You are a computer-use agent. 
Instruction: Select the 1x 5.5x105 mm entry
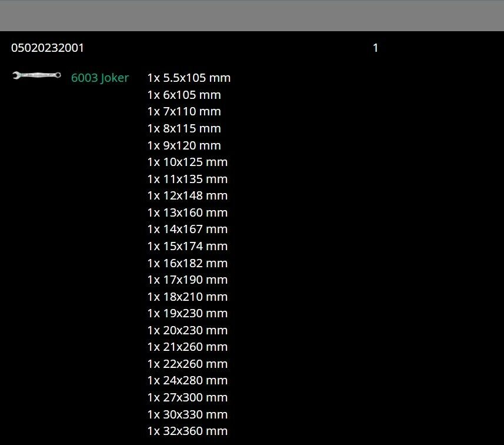point(188,78)
